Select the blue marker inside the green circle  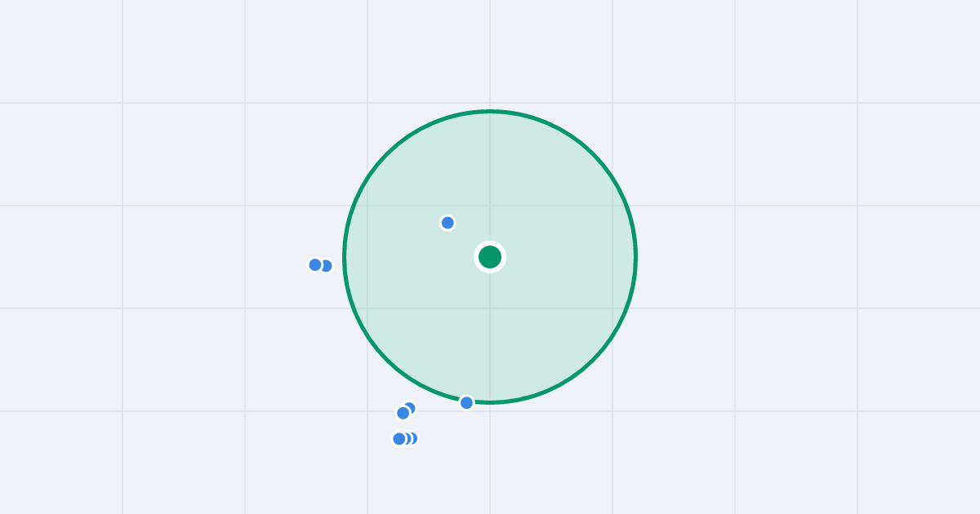pyautogui.click(x=448, y=223)
